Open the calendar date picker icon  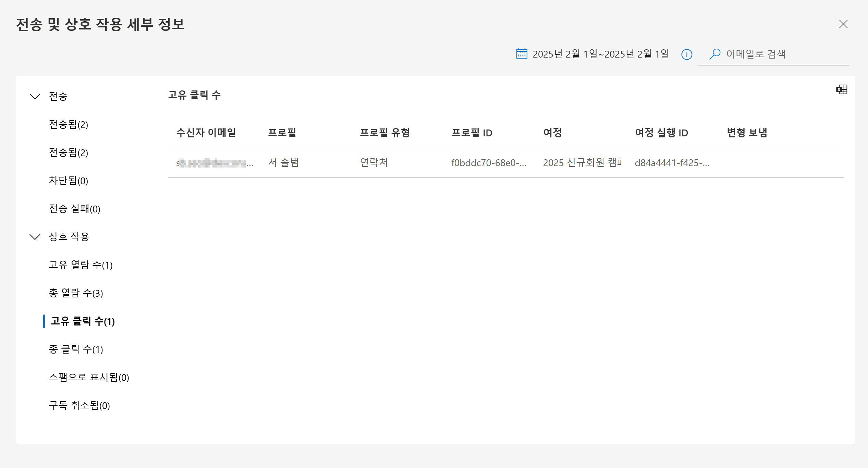[x=521, y=54]
